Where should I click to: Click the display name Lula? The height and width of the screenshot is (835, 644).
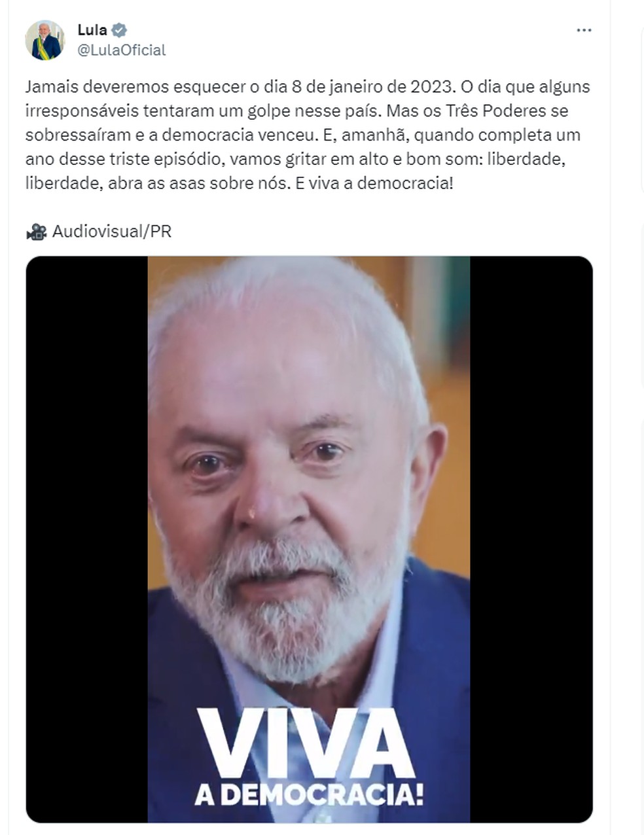pos(92,30)
